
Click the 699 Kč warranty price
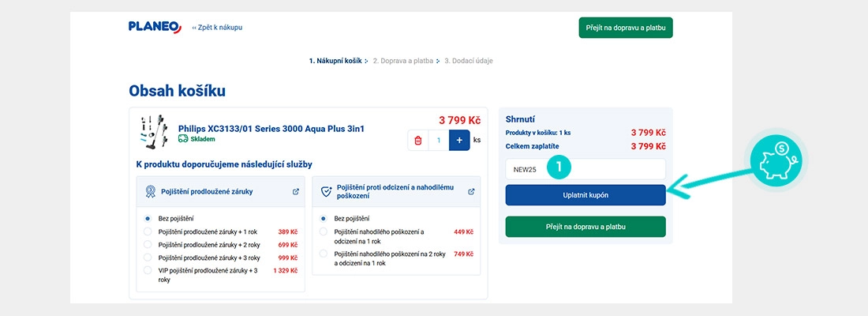pos(288,244)
